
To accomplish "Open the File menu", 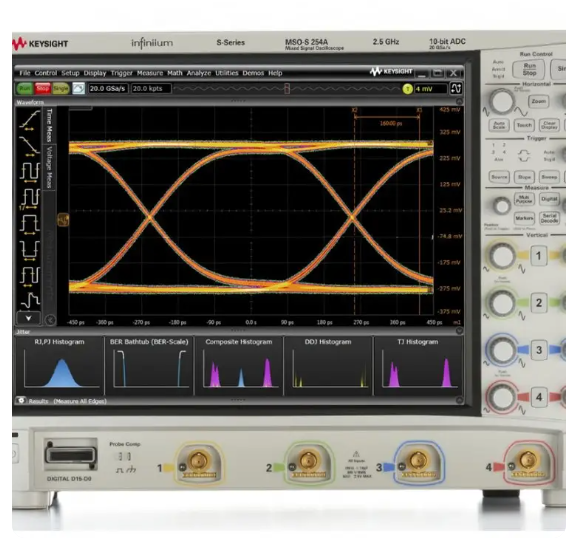I will click(x=25, y=73).
